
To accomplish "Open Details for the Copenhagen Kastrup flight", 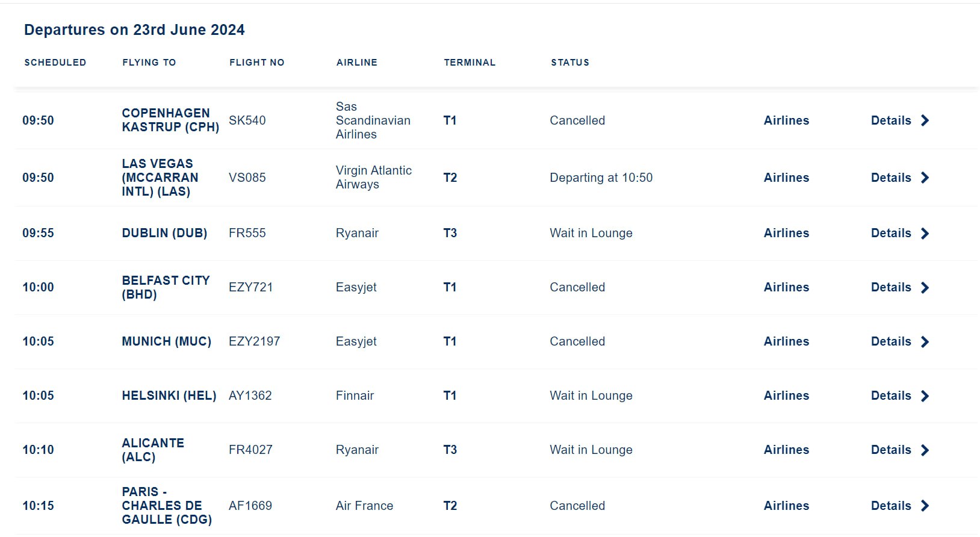I will [891, 120].
